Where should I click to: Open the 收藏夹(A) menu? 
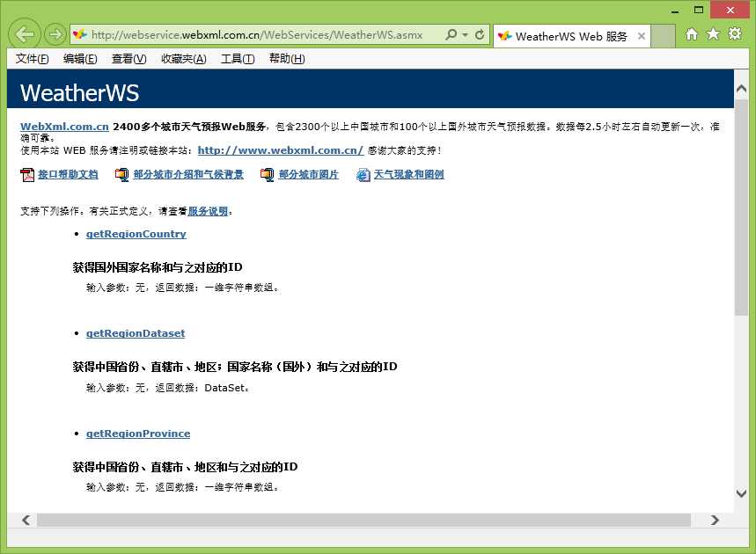(183, 59)
